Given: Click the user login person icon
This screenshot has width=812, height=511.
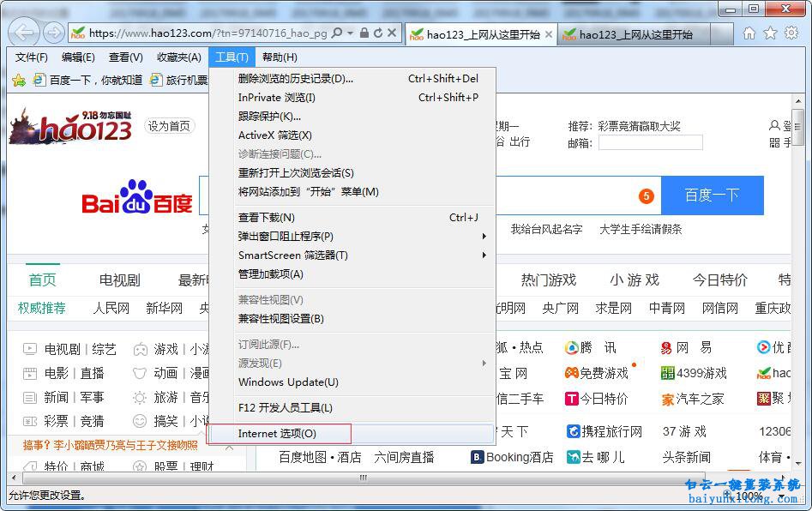Looking at the screenshot, I should coord(774,126).
